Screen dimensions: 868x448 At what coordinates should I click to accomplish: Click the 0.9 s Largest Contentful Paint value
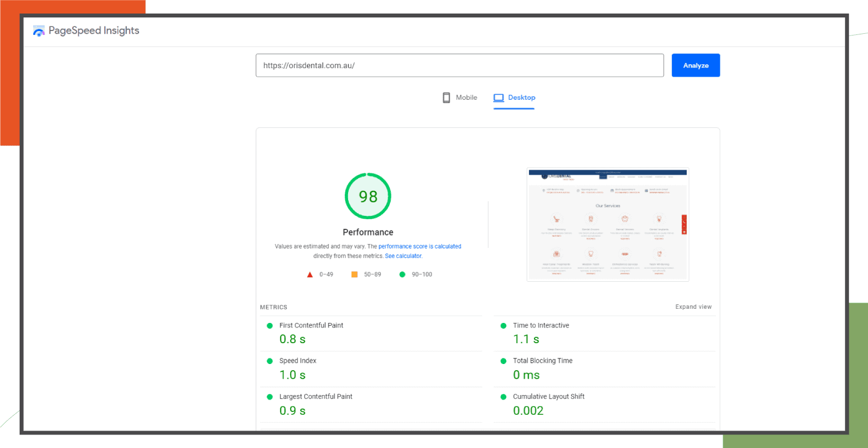click(x=292, y=411)
